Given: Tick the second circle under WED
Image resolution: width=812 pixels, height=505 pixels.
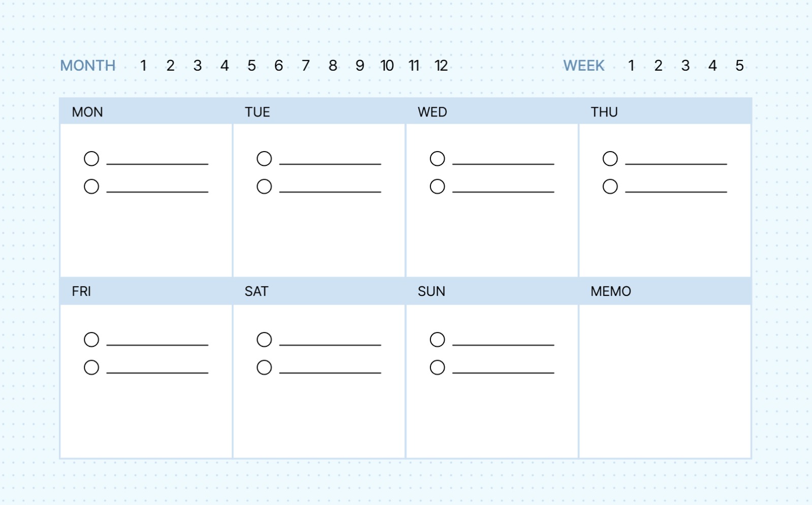Looking at the screenshot, I should pyautogui.click(x=437, y=187).
